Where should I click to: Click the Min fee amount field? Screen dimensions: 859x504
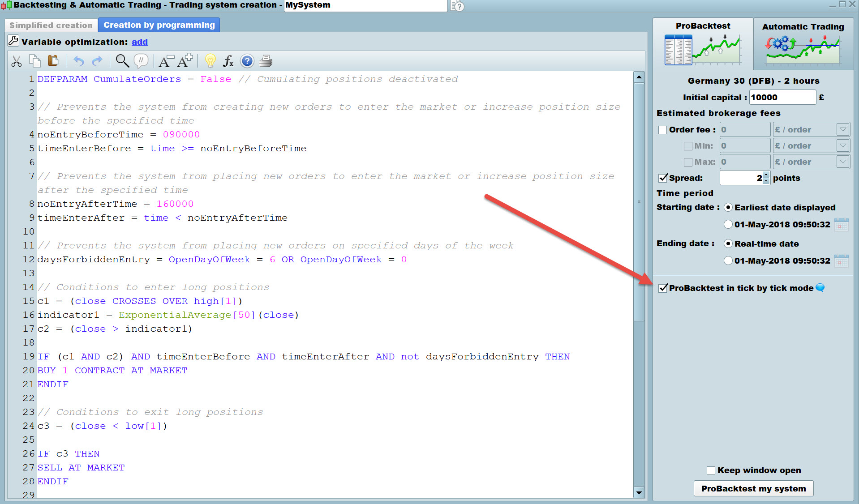point(745,146)
